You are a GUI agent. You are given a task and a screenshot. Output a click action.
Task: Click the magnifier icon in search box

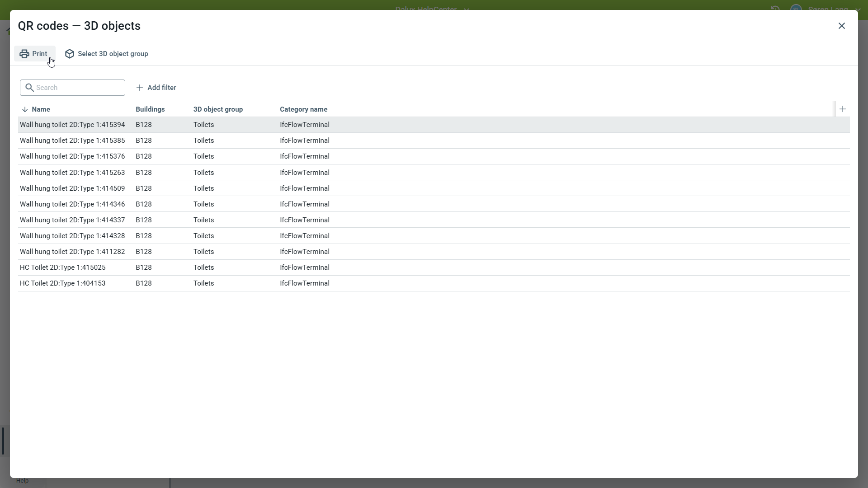(x=29, y=88)
